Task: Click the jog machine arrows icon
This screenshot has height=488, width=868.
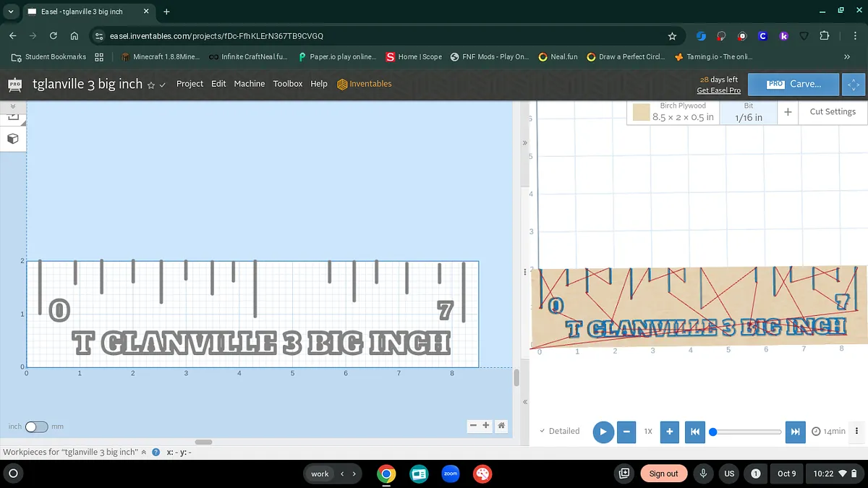Action: [854, 84]
